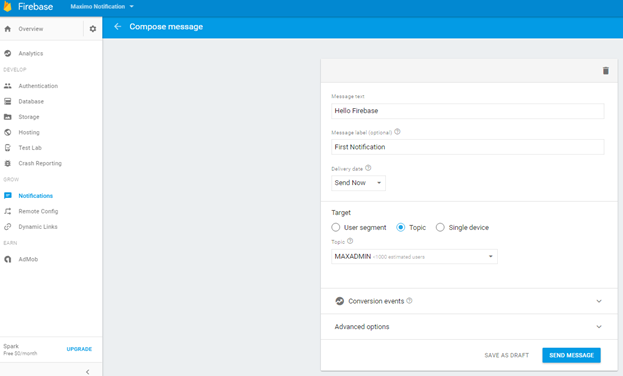Viewport: 623px width, 376px height.
Task: Click the SEND MESSAGE button
Action: 571,355
